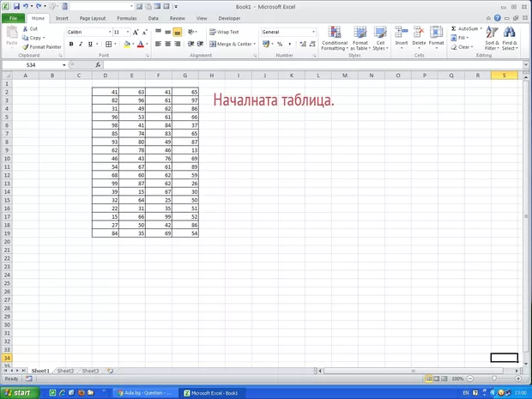Click the Excel Help question mark icon
The height and width of the screenshot is (399, 532).
pyautogui.click(x=498, y=18)
